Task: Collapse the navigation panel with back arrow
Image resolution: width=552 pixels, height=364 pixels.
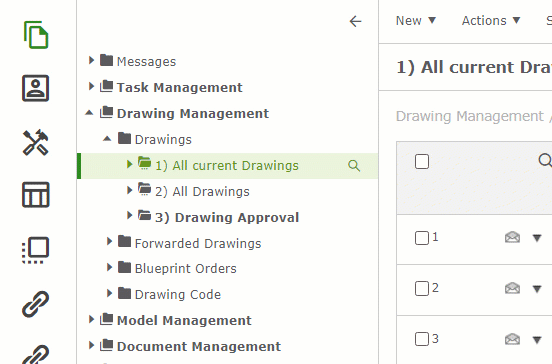Action: pyautogui.click(x=355, y=21)
